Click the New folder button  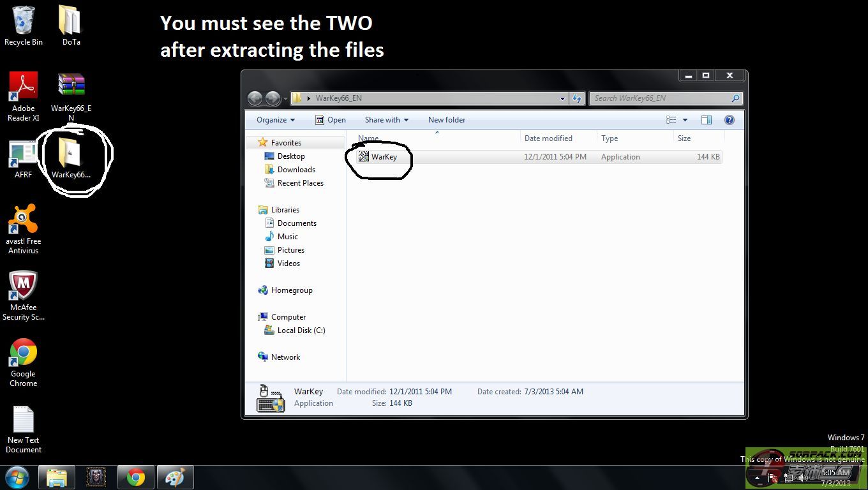tap(447, 120)
